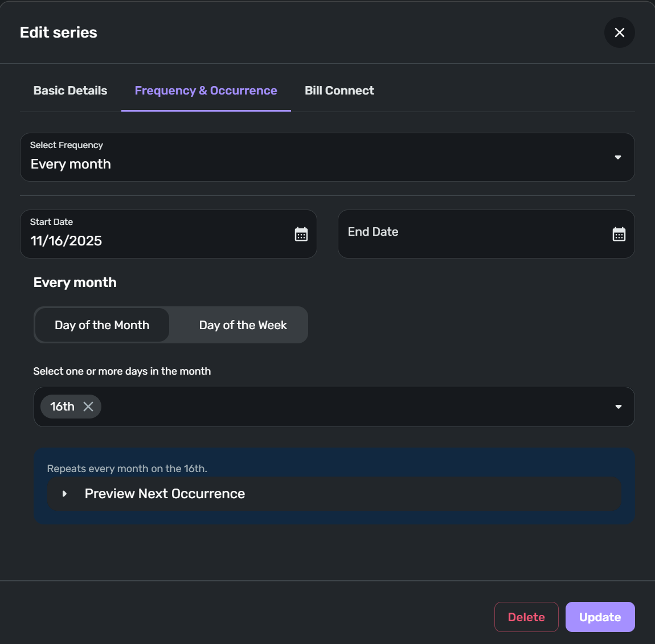Select the Day of the Month option
655x644 pixels.
tap(102, 325)
